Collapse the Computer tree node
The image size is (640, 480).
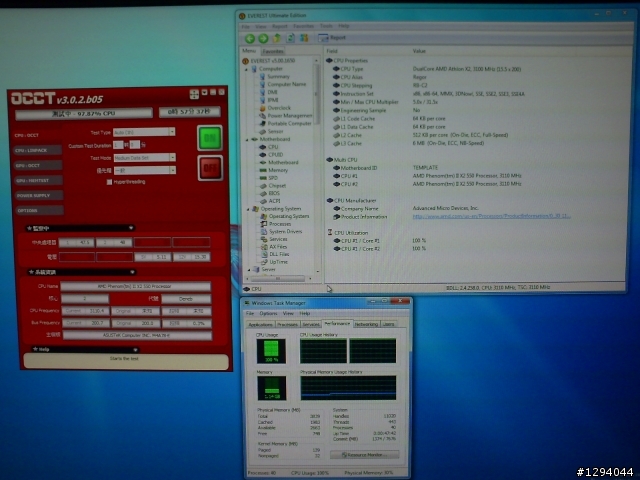(247, 69)
